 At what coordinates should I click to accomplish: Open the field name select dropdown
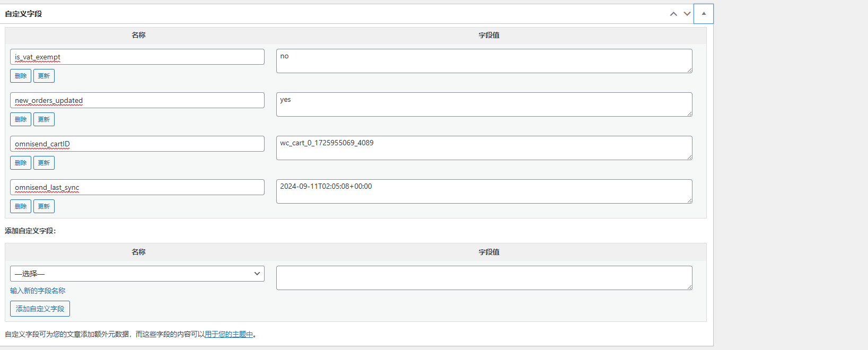pyautogui.click(x=137, y=274)
